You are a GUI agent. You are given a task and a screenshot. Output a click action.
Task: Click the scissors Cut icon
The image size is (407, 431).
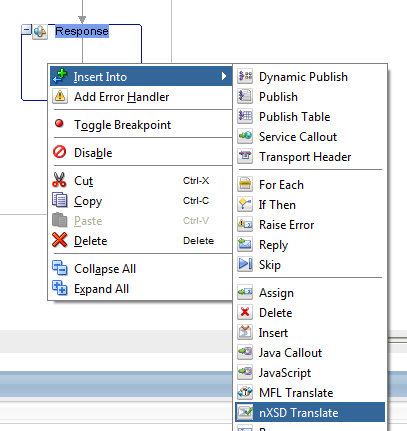60,180
